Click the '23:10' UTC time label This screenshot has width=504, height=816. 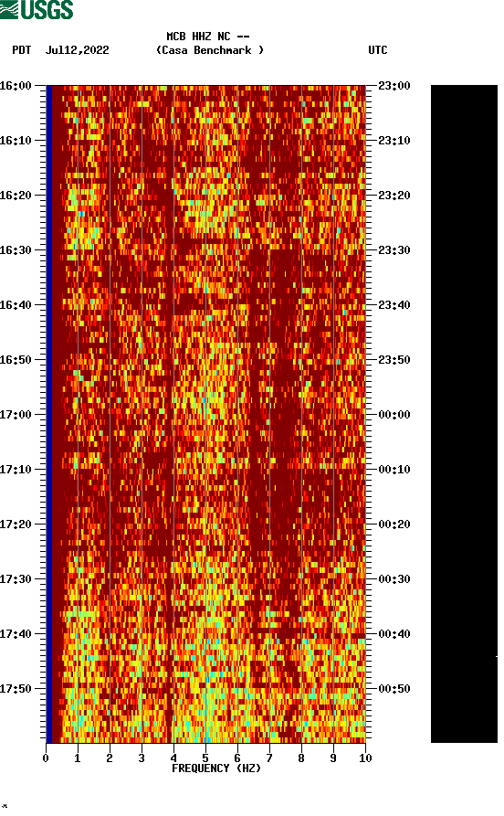(x=394, y=141)
